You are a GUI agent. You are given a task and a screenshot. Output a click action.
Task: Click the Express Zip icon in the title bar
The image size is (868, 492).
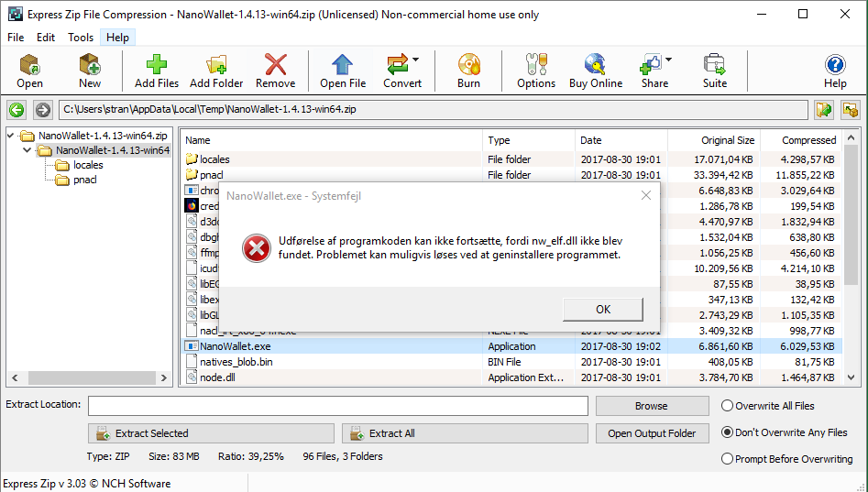(x=16, y=15)
